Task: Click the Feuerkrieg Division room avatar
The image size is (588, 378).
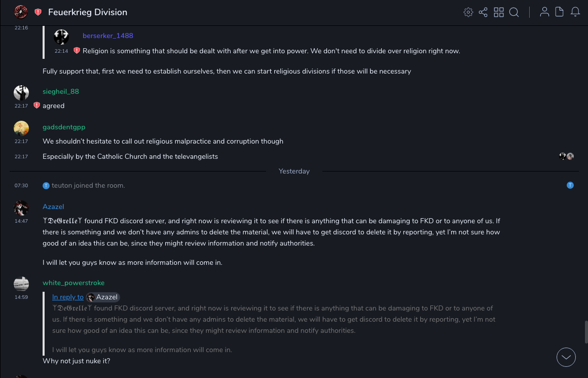Action: tap(21, 12)
